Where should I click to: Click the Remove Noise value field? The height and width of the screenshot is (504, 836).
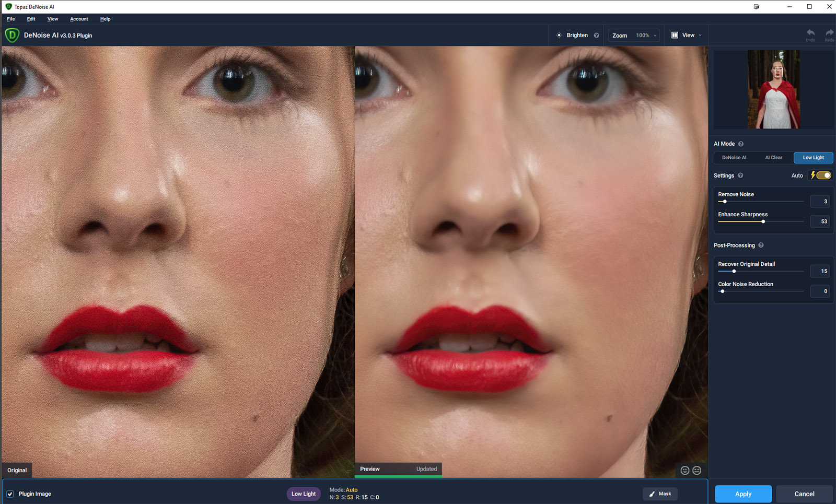[820, 202]
